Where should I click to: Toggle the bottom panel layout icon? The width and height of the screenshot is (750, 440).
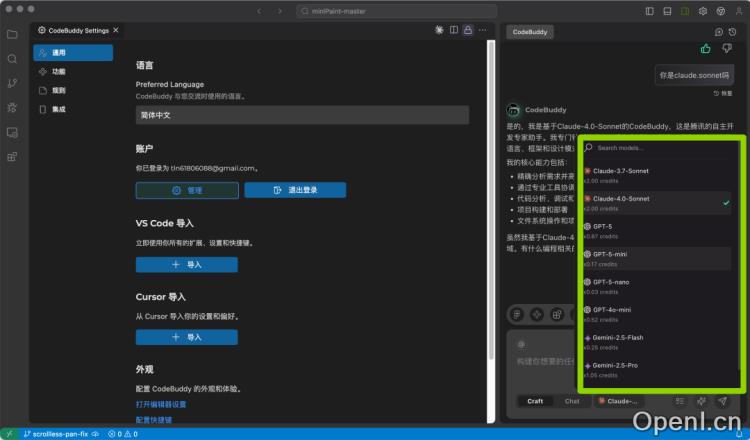667,11
